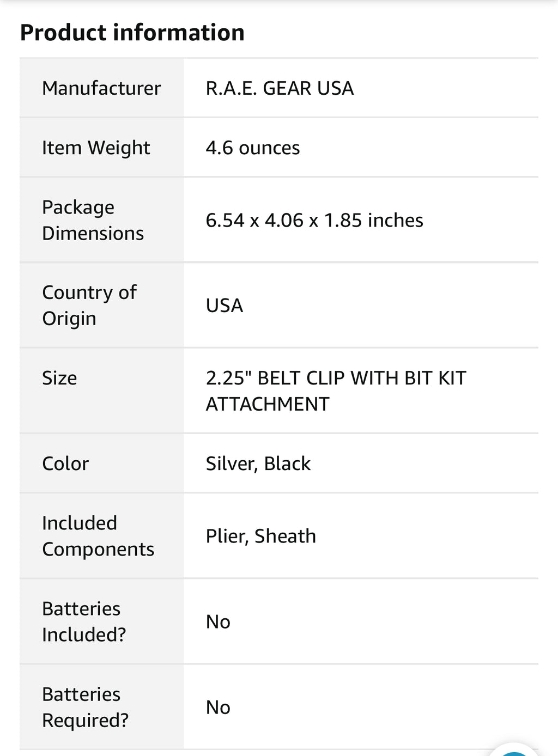
Task: Click the 4.6 ounces value
Action: (x=253, y=148)
